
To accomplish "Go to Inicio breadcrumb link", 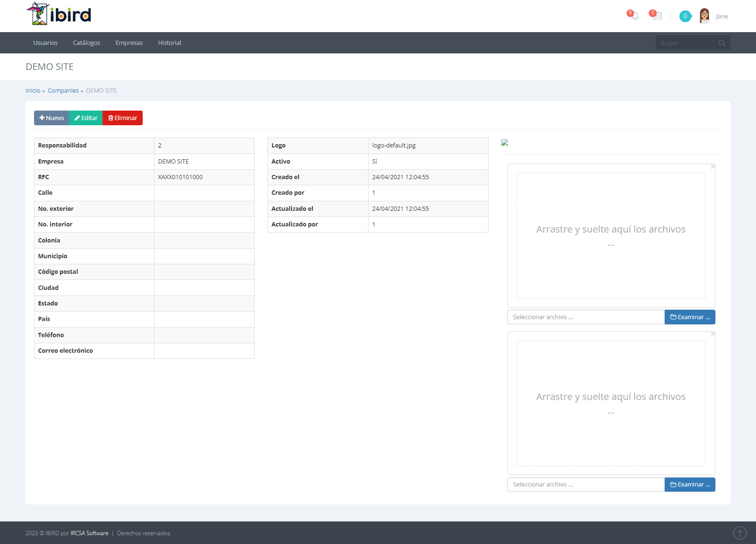I will 33,90.
